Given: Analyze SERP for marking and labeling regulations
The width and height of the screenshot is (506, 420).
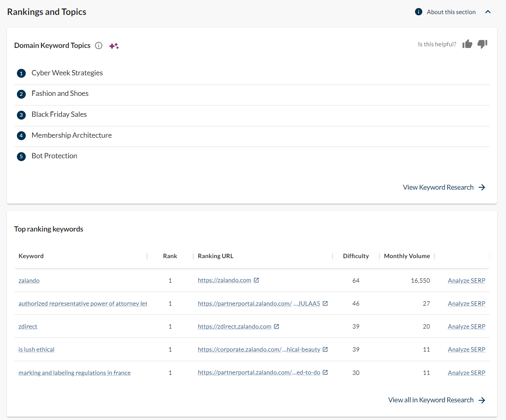Looking at the screenshot, I should pyautogui.click(x=467, y=373).
